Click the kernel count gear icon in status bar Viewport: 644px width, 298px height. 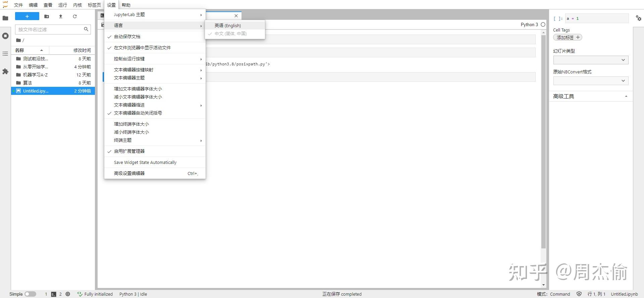68,294
